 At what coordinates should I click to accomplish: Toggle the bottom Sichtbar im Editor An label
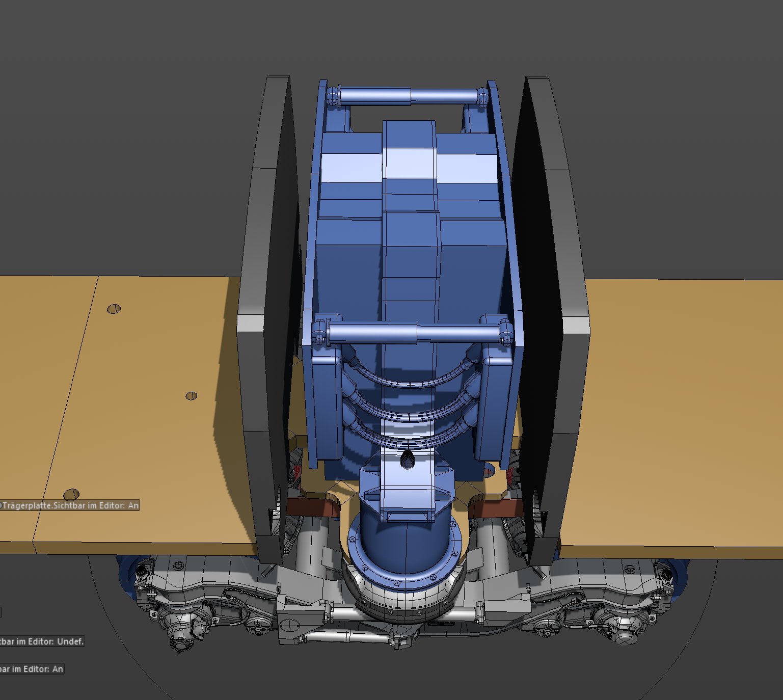coord(32,669)
